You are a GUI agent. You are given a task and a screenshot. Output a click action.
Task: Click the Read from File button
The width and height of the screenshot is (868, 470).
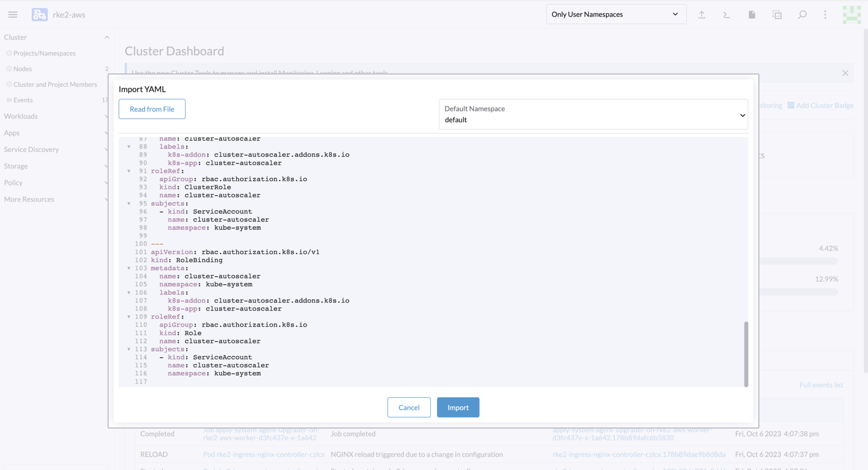tap(152, 109)
